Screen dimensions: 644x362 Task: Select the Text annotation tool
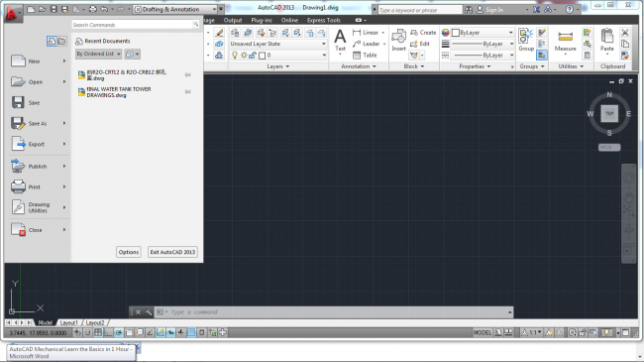340,42
